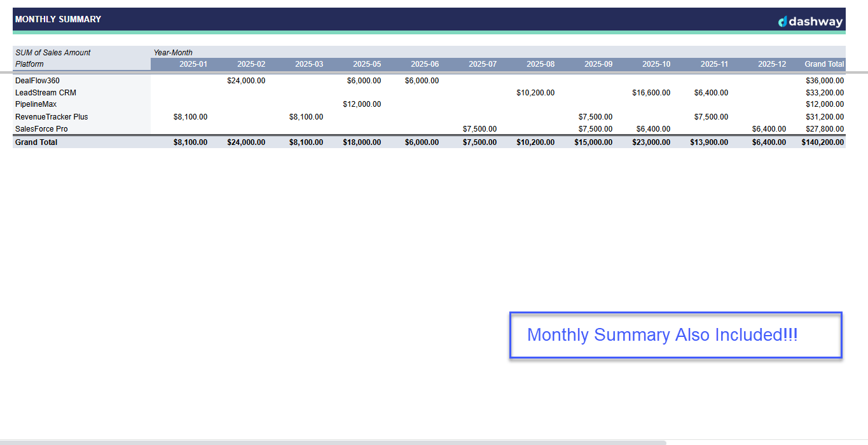This screenshot has height=445, width=868.
Task: Select the MONTHLY SUMMARY title cell
Action: point(58,19)
